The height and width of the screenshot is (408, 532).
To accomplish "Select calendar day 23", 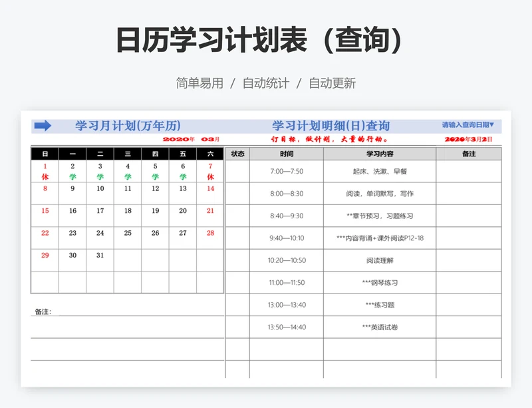I will [x=72, y=238].
